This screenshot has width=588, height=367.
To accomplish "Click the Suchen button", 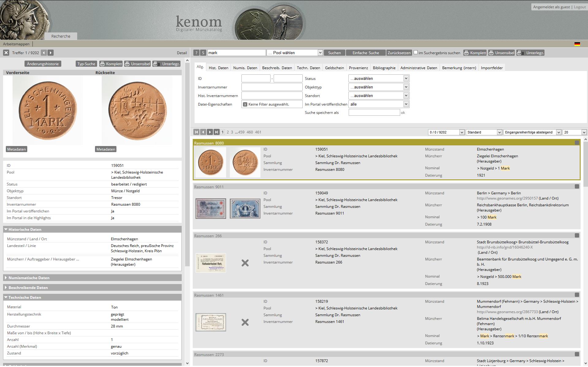I will [x=334, y=53].
